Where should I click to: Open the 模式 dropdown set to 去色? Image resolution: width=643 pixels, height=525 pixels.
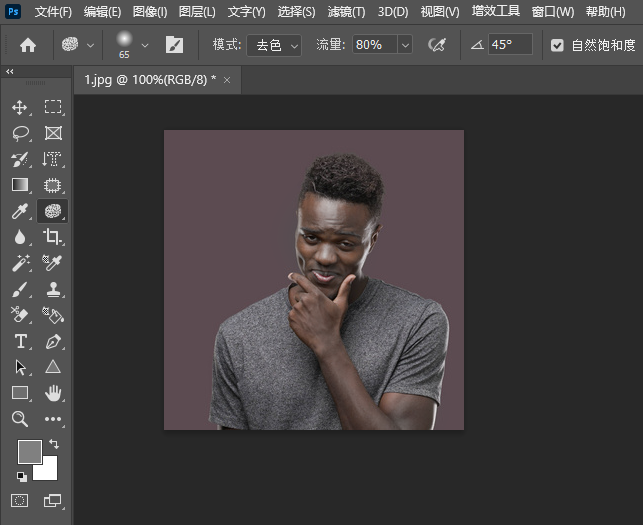coord(275,45)
